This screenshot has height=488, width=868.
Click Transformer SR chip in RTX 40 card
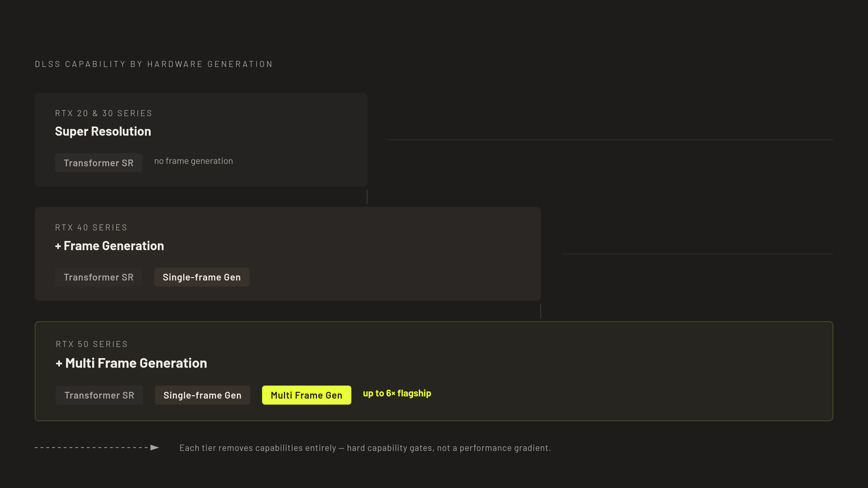click(x=99, y=277)
